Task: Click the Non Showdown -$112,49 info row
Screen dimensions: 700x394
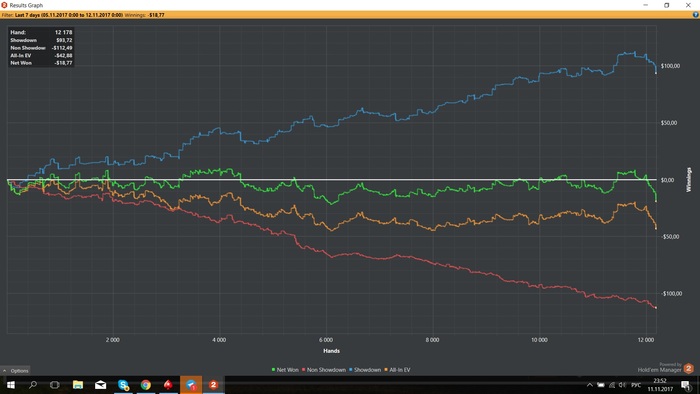Action: [41, 48]
